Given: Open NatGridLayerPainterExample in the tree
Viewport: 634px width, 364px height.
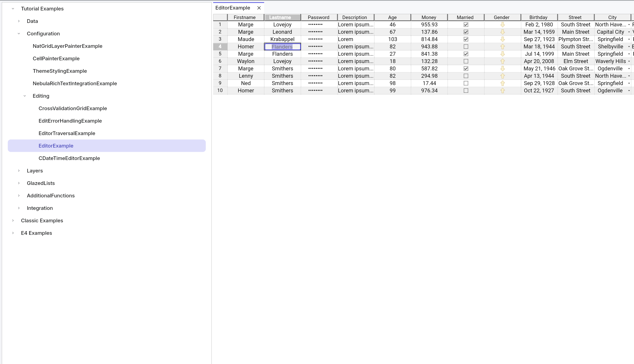Looking at the screenshot, I should 68,46.
